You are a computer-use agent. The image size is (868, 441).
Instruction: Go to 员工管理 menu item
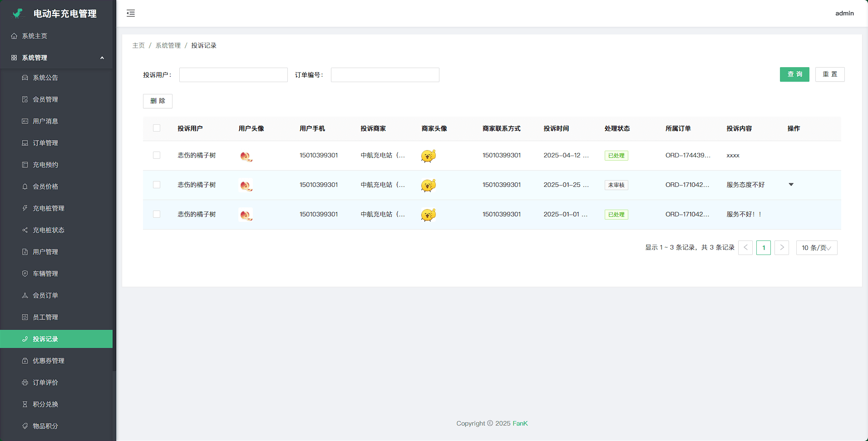(45, 317)
